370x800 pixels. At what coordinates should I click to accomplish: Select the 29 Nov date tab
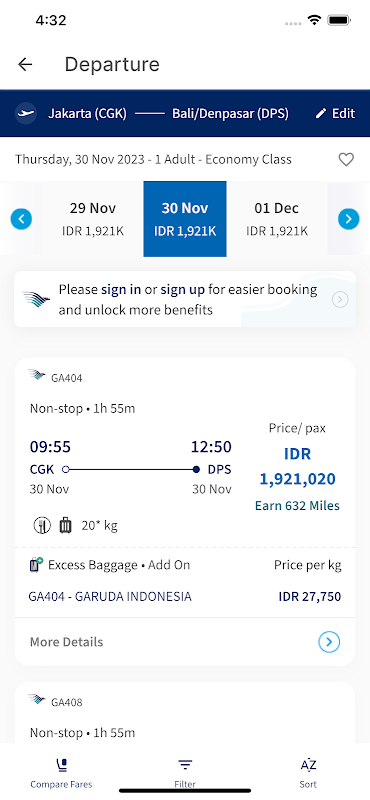[93, 219]
